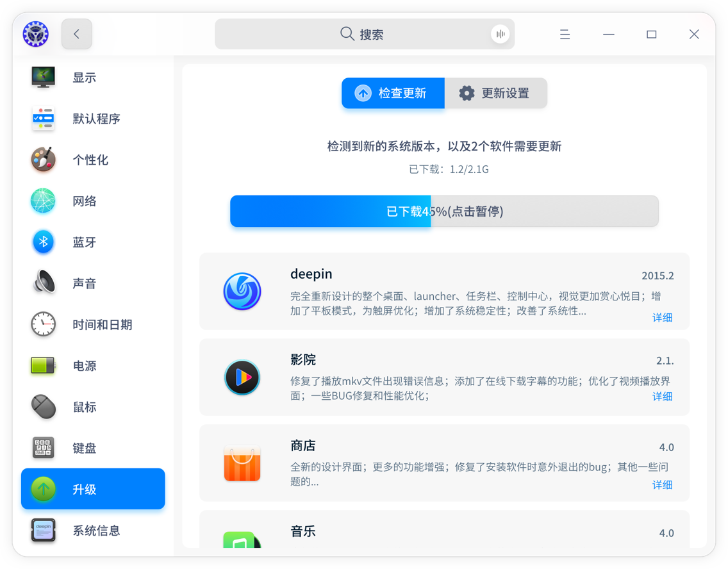Click the gear icon on update settings tab
The image size is (728, 569).
467,94
